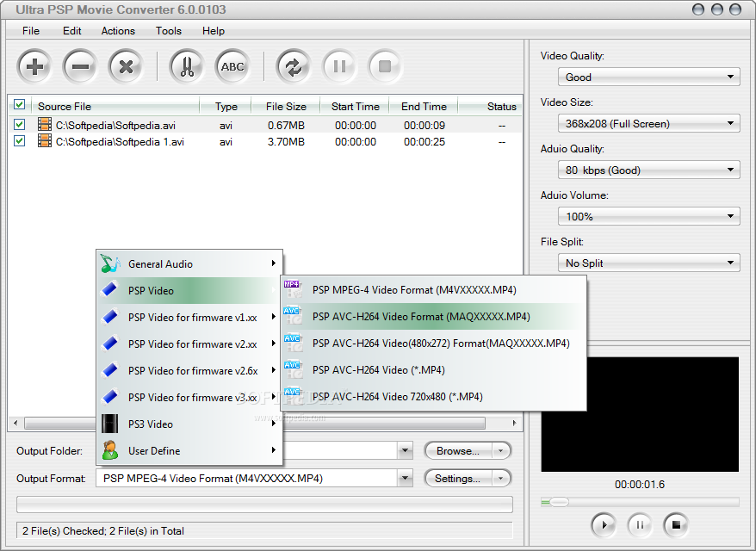Expand PSP Video for firmware v3.xx submenu
Image resolution: width=756 pixels, height=551 pixels.
coord(189,397)
